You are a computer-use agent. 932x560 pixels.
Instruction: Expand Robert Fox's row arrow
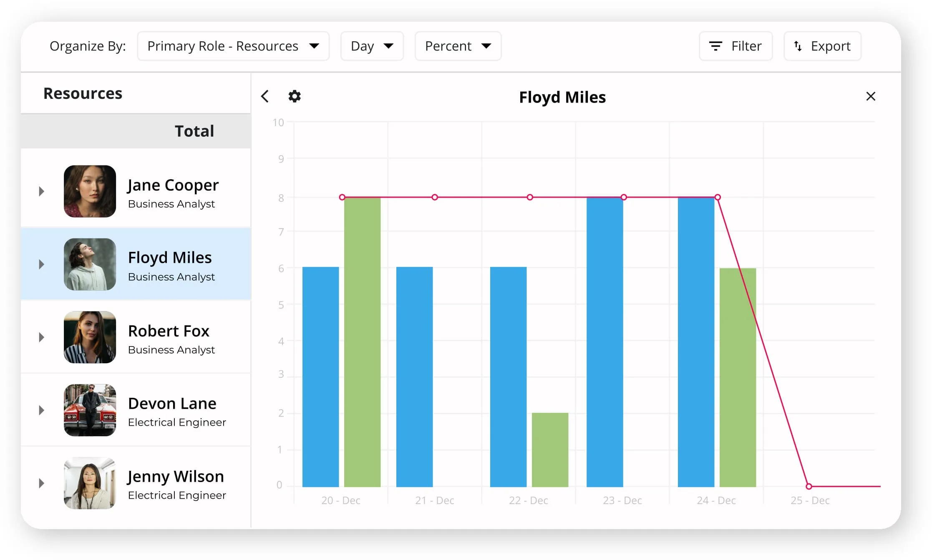point(41,337)
